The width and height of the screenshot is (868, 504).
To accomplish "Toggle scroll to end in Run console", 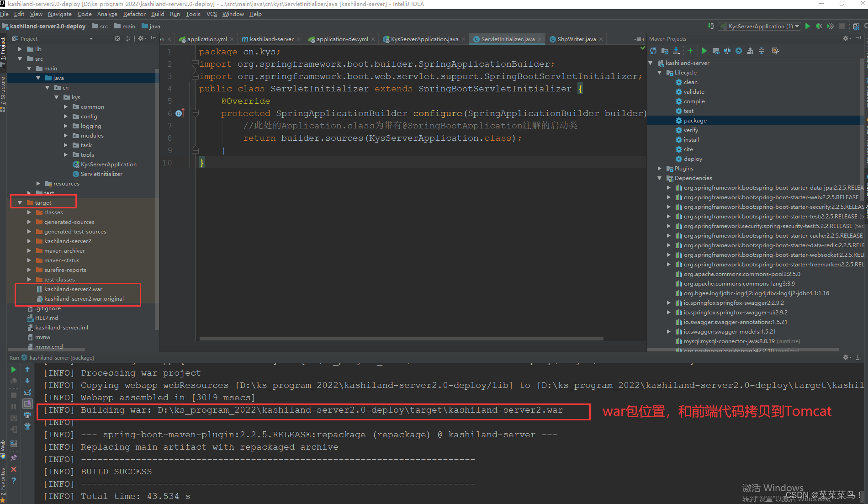I will coord(27,404).
